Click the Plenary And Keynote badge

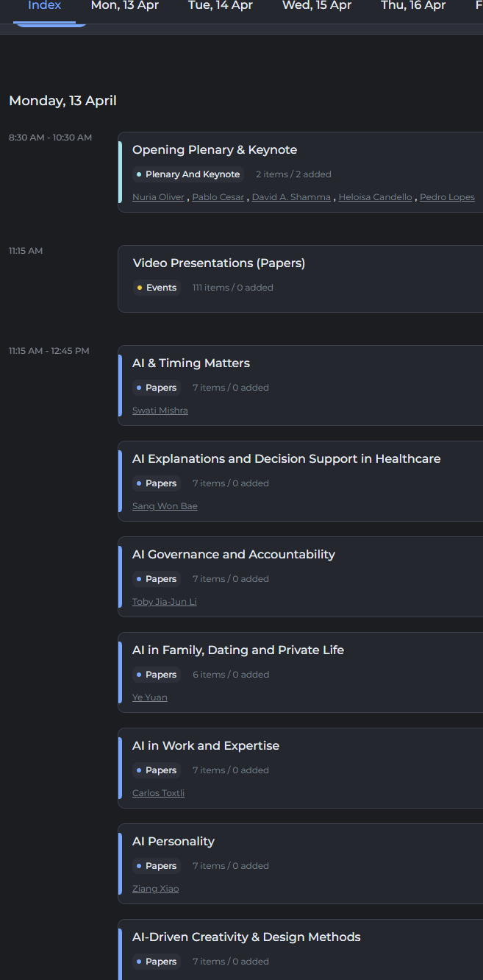pos(188,174)
